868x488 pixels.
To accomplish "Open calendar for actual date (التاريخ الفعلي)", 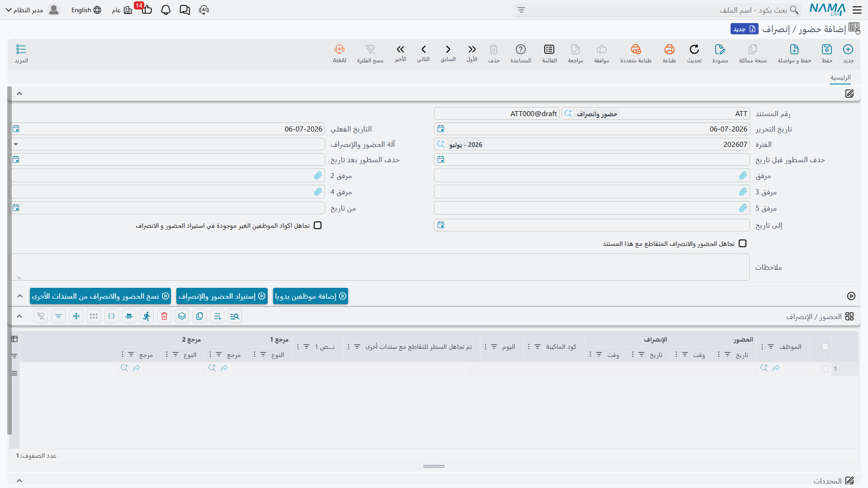I will tap(16, 129).
